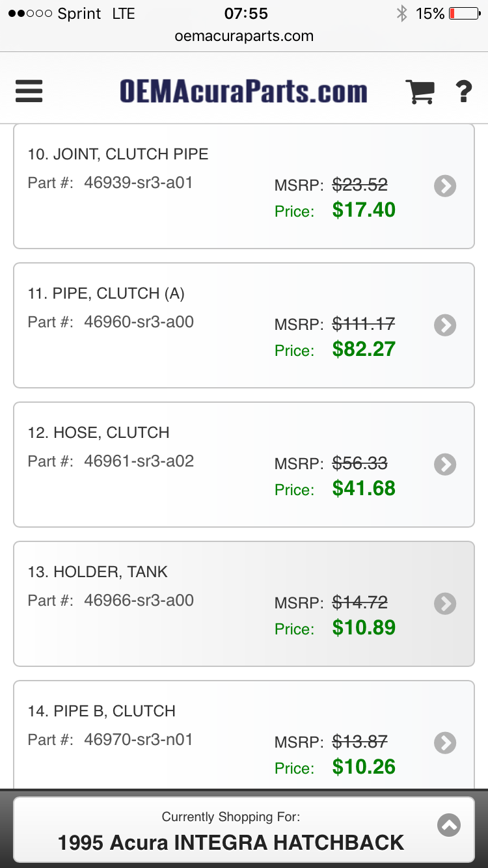Select item 14 PIPE B, CLUTCH title

[x=102, y=711]
